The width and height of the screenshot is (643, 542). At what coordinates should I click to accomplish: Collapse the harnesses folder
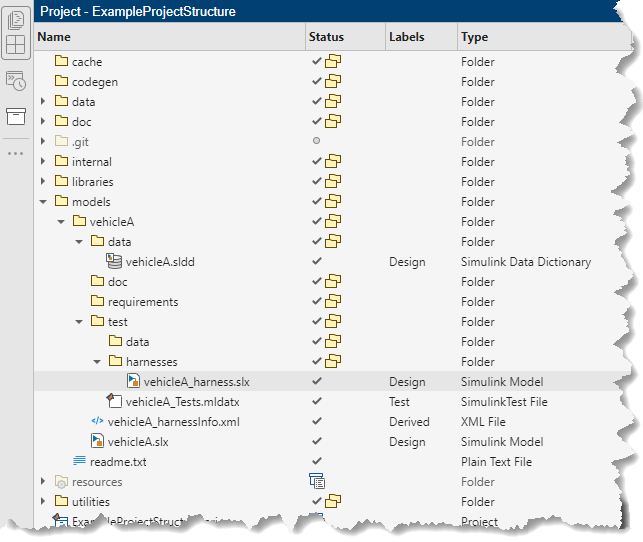tap(97, 362)
